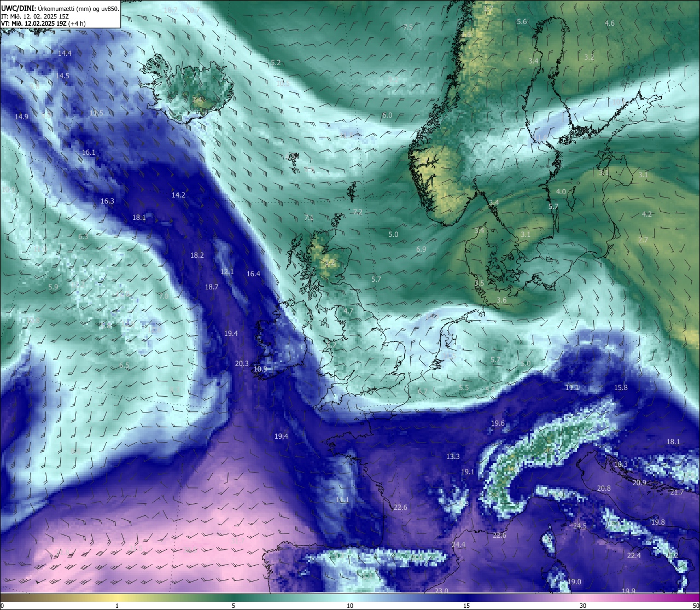The width and height of the screenshot is (700, 610).
Task: Select the 16.1 value on the map
Action: 89,152
